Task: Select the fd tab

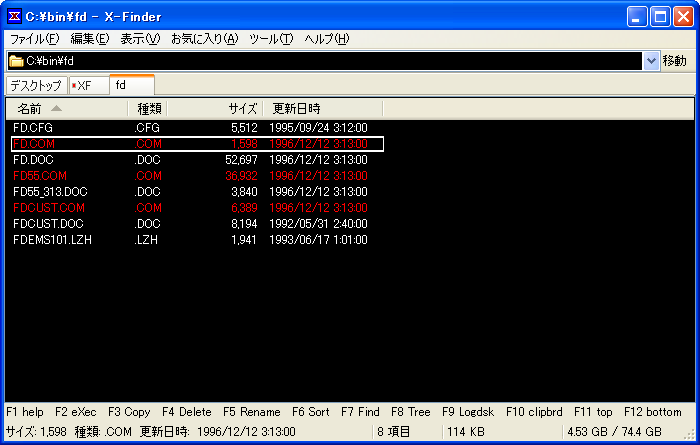Action: [x=131, y=85]
